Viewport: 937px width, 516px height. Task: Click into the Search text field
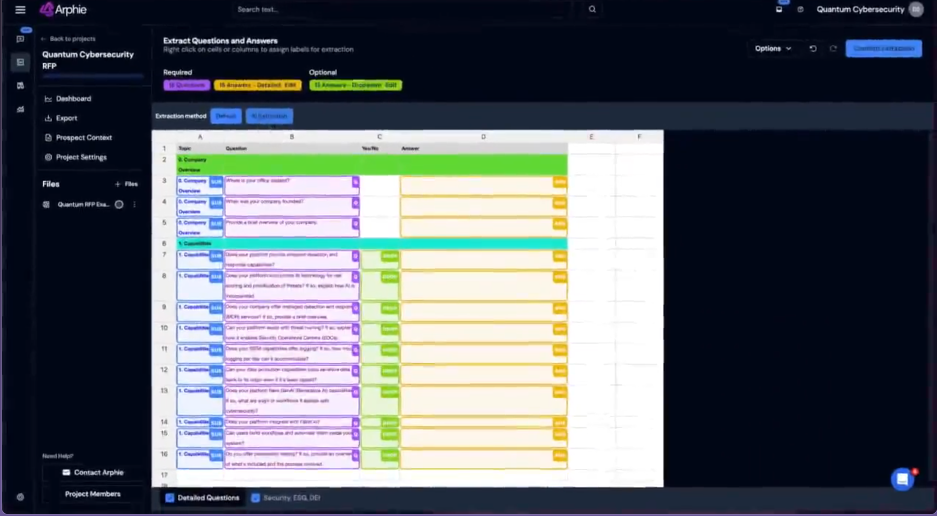pyautogui.click(x=400, y=10)
